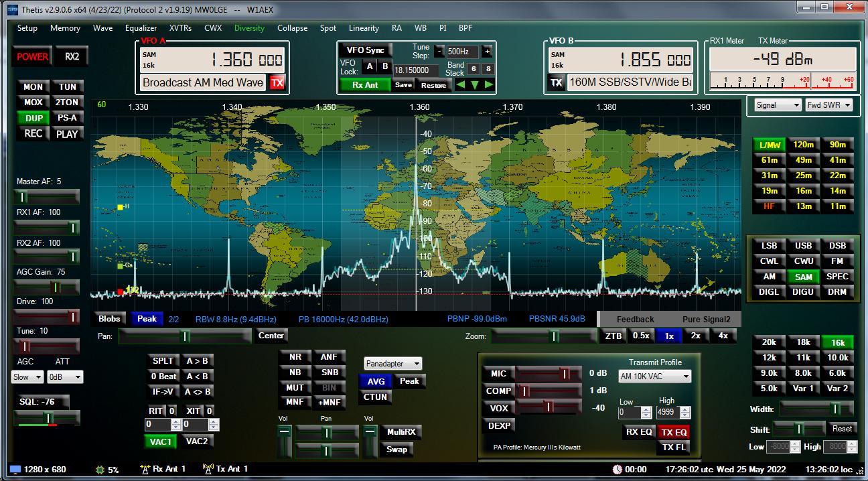The height and width of the screenshot is (481, 868).
Task: Click the Rx Ant 1 antenna status icon
Action: [144, 469]
